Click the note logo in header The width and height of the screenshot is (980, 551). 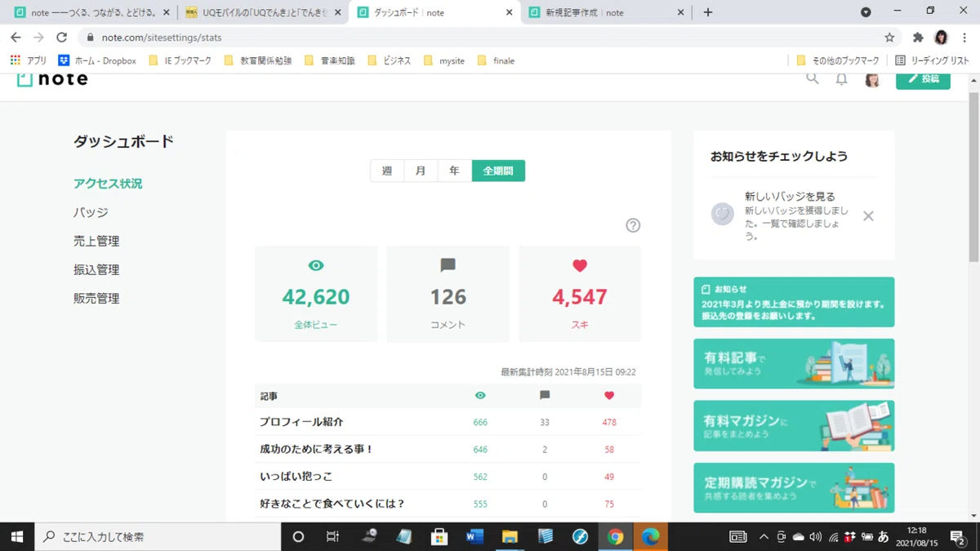tap(52, 79)
